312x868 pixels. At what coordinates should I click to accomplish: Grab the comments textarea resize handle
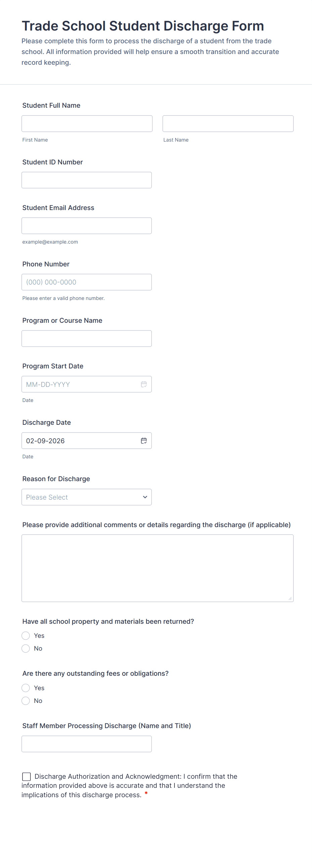pyautogui.click(x=290, y=599)
